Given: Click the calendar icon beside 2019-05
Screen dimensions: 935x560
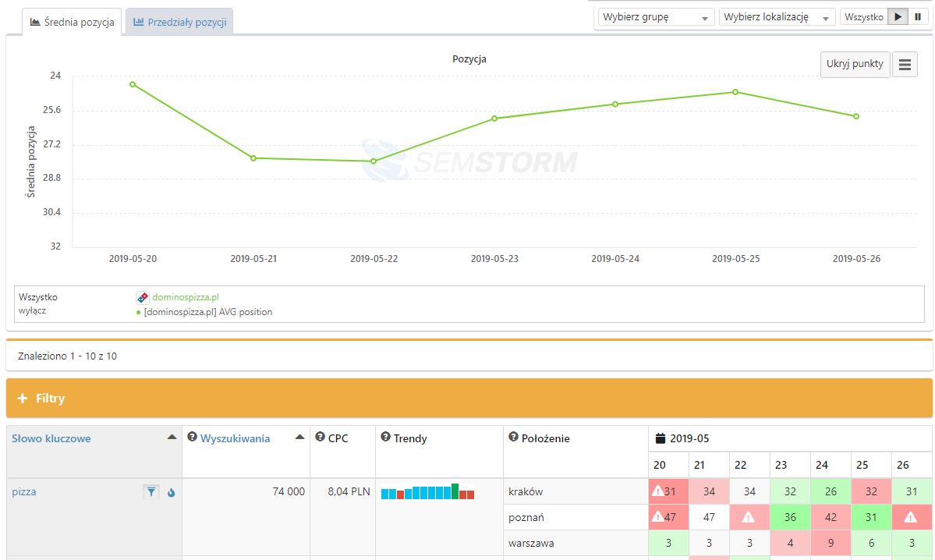Looking at the screenshot, I should coord(661,438).
